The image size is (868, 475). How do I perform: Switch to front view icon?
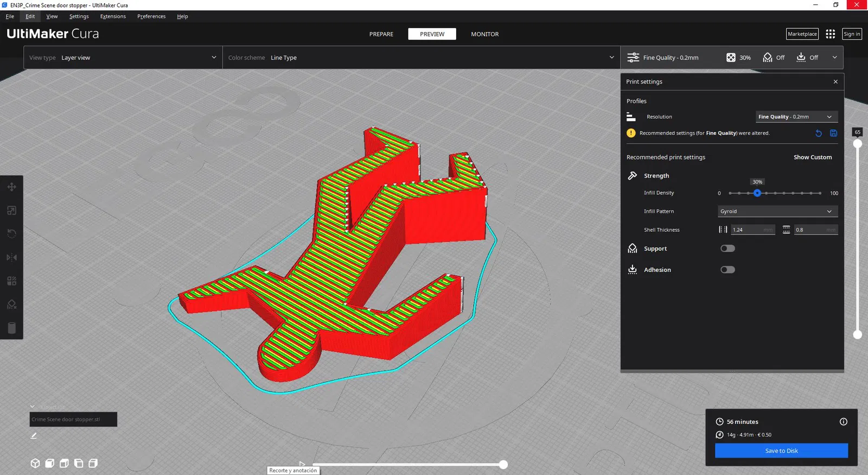pyautogui.click(x=50, y=463)
